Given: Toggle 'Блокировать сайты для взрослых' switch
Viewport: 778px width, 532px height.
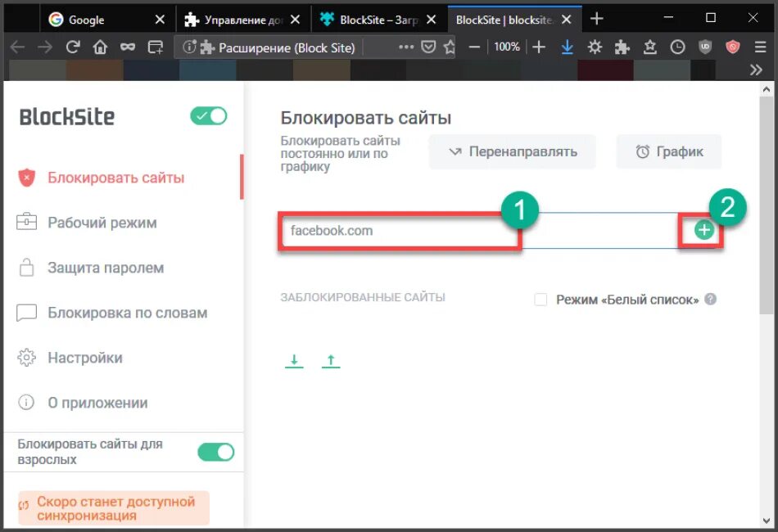Looking at the screenshot, I should (x=216, y=452).
